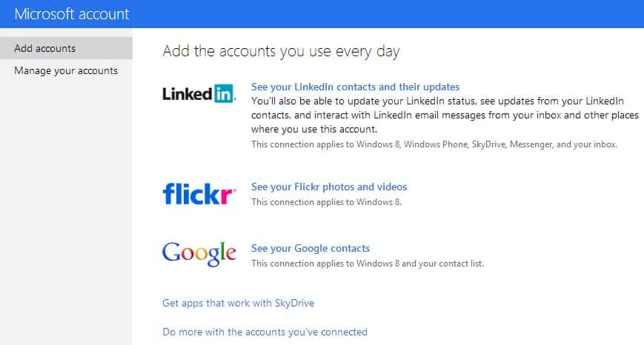Image resolution: width=644 pixels, height=345 pixels.
Task: Click the Microsoft account header title
Action: tap(72, 14)
